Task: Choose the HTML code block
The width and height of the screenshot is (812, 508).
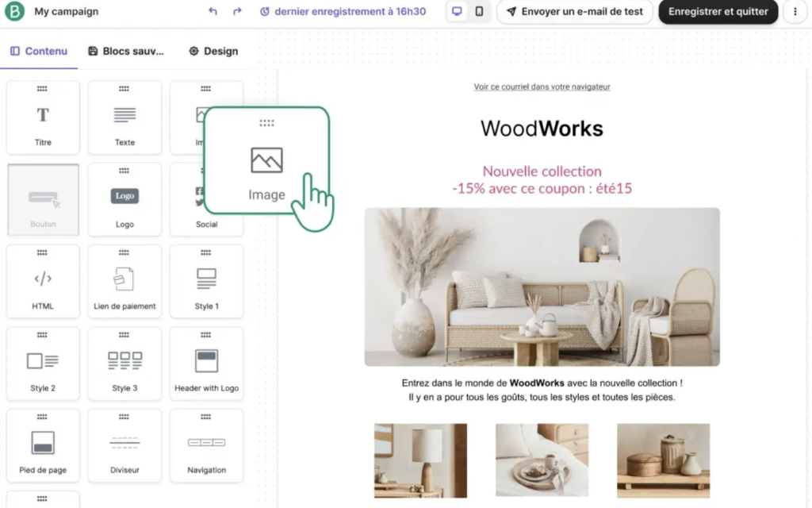Action: [43, 282]
